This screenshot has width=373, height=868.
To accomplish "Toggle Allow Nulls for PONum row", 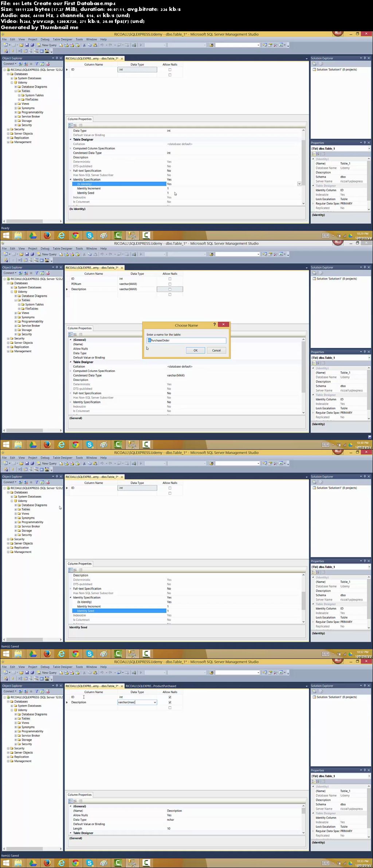I will point(170,284).
